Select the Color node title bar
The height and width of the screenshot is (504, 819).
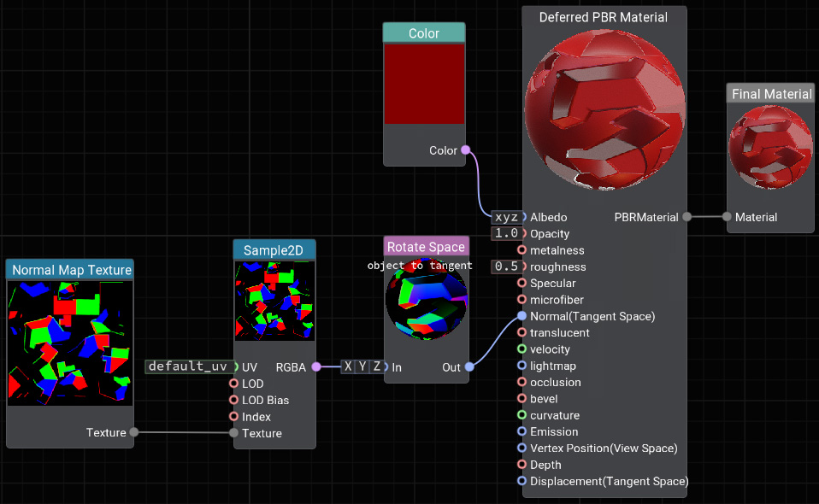(x=424, y=32)
